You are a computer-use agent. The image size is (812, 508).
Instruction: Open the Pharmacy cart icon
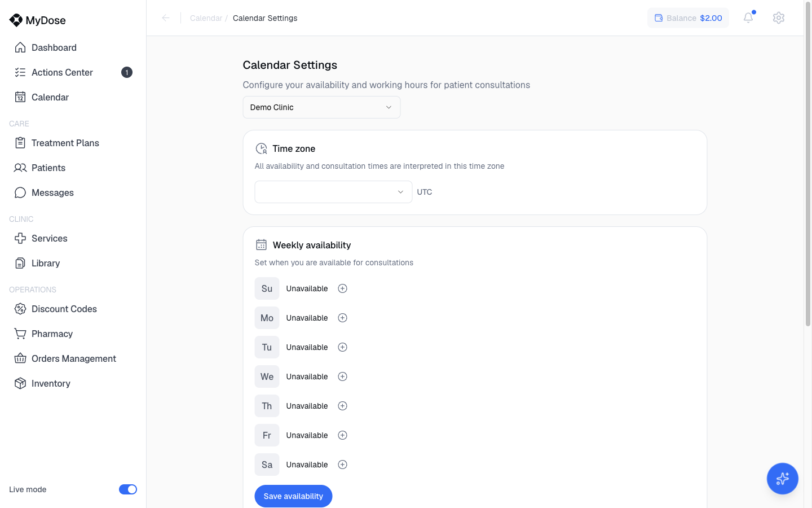click(20, 334)
